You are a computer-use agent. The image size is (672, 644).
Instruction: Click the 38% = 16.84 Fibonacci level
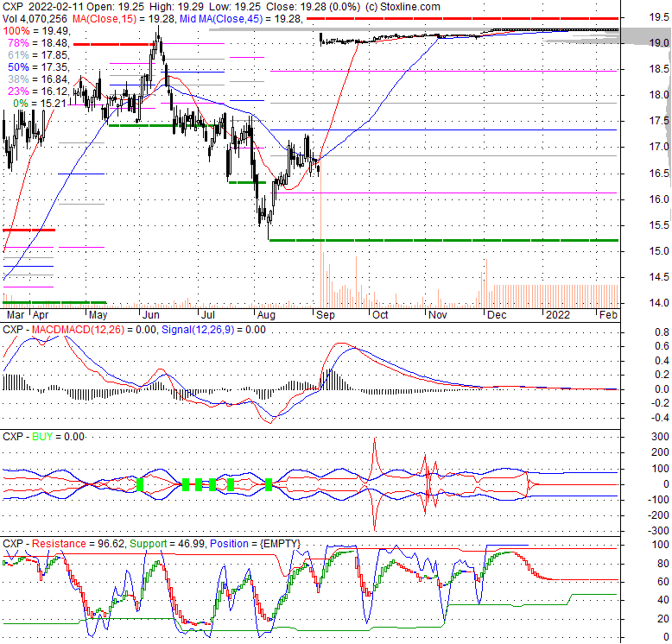coord(39,79)
